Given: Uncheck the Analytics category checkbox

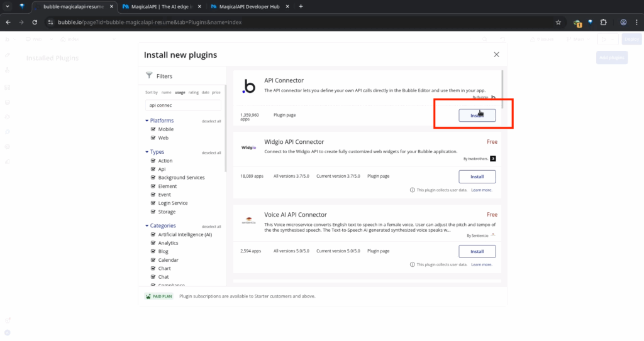Looking at the screenshot, I should click(x=153, y=243).
